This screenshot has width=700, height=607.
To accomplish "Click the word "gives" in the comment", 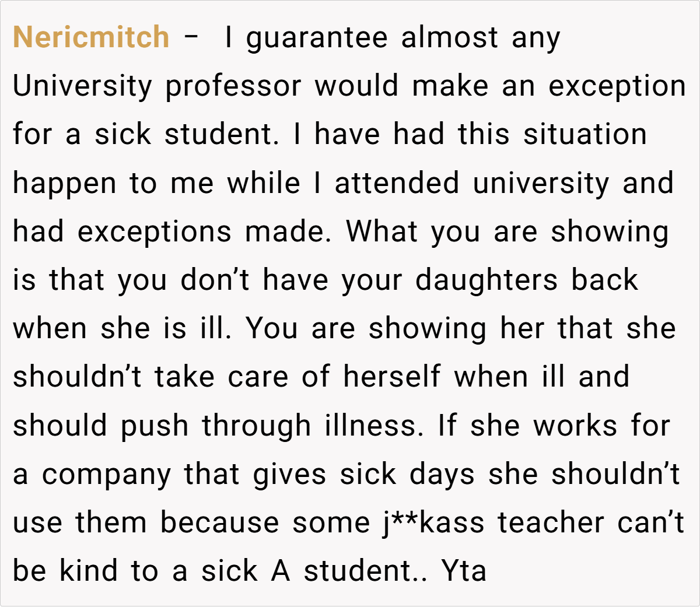I will point(289,475).
